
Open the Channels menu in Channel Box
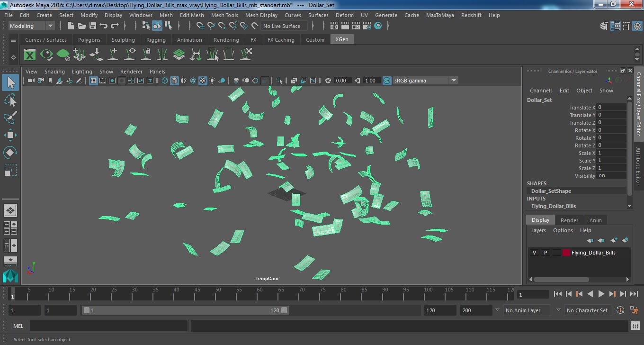click(x=541, y=91)
